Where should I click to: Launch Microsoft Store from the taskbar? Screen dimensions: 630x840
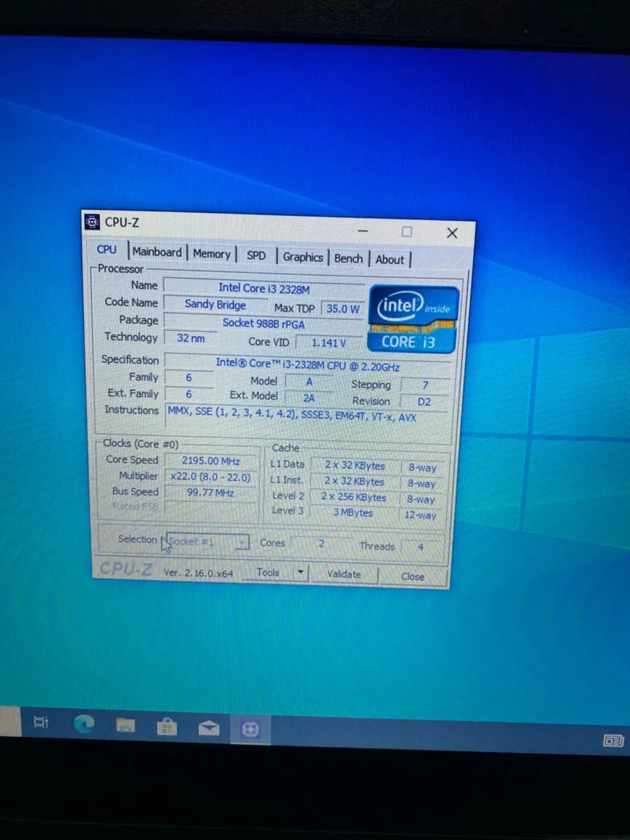(x=167, y=726)
